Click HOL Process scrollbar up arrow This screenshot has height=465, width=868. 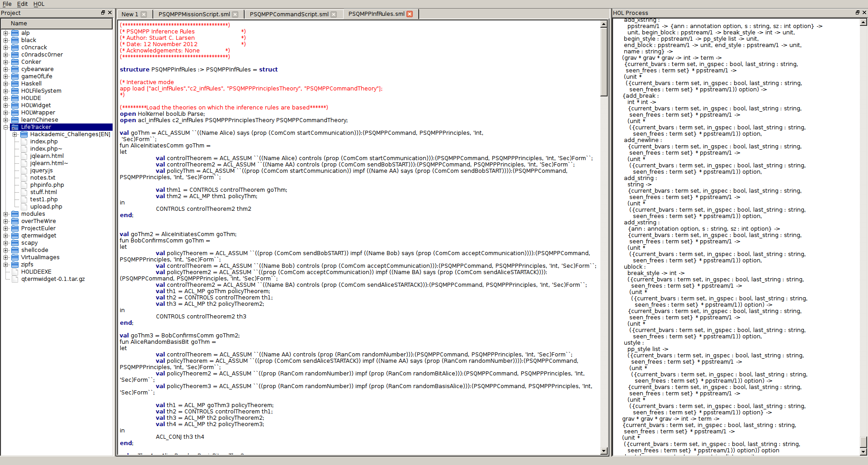(863, 22)
